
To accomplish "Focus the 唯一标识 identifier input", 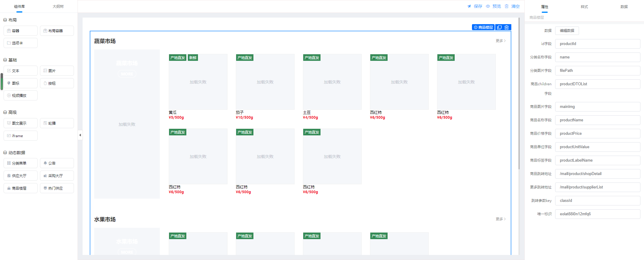I will (597, 214).
